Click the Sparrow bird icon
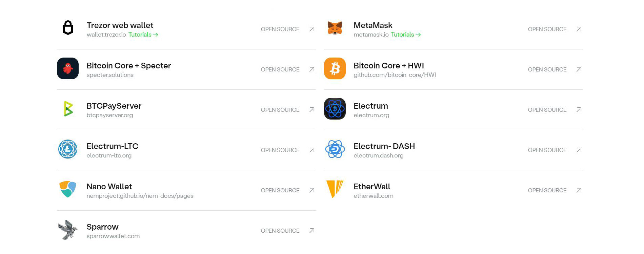The image size is (644, 254). coord(68,230)
